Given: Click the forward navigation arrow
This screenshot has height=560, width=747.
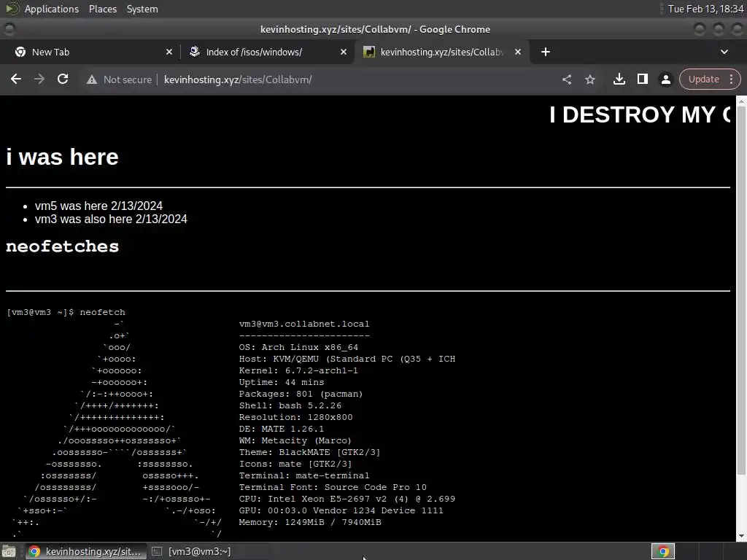Looking at the screenshot, I should pos(39,79).
